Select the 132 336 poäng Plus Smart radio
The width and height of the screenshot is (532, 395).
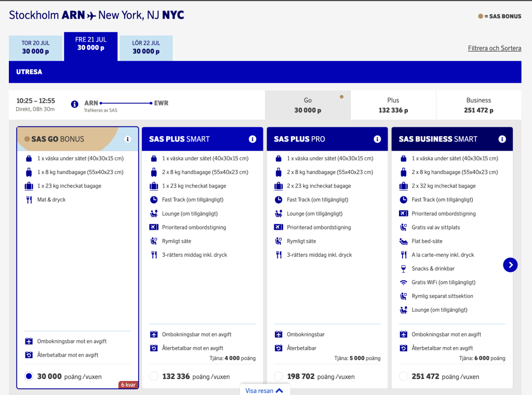(154, 376)
